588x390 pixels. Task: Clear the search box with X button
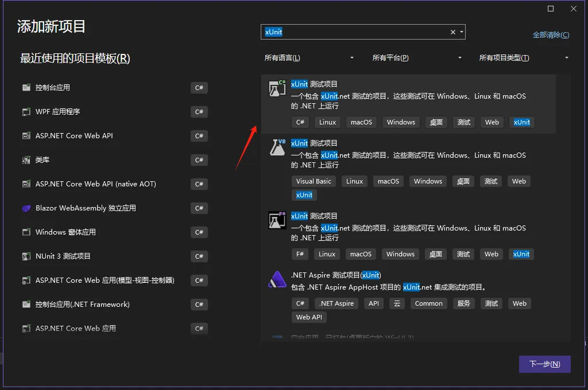[452, 33]
